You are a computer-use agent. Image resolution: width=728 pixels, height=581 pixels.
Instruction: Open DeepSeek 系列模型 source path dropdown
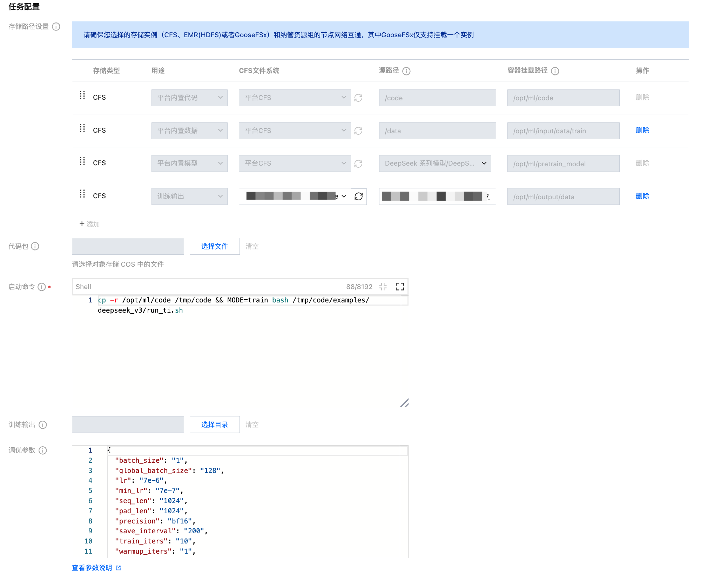435,163
